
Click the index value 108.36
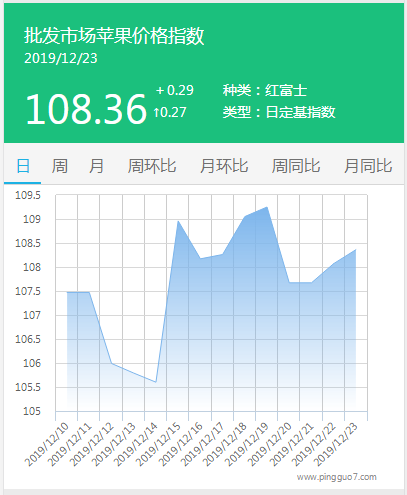(86, 109)
